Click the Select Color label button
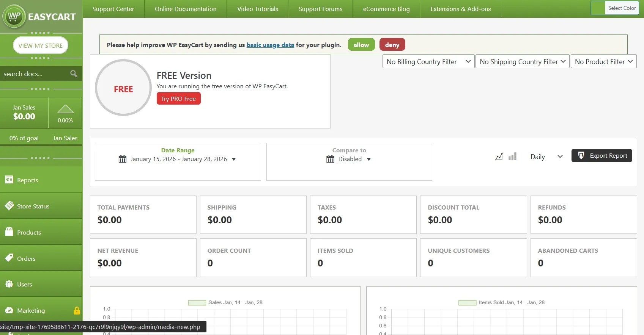 [x=622, y=8]
